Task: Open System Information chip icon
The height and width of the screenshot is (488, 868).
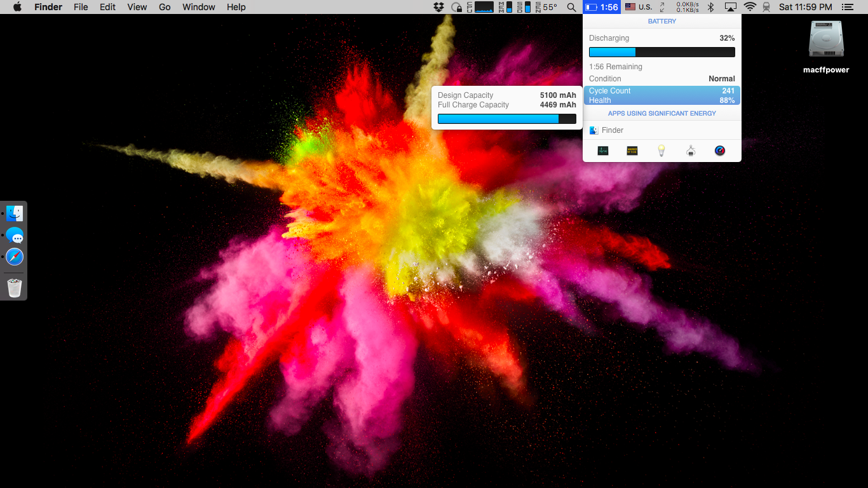Action: pyautogui.click(x=691, y=151)
